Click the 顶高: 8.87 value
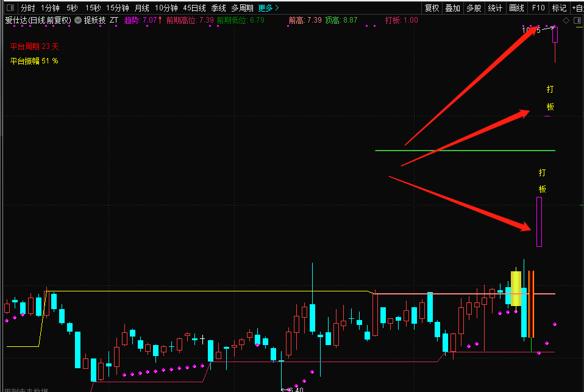Screen dimensions: 584x392 [341, 20]
